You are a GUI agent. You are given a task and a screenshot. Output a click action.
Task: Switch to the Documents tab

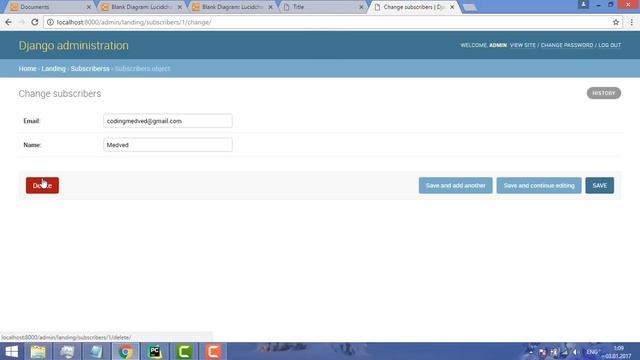[x=48, y=7]
